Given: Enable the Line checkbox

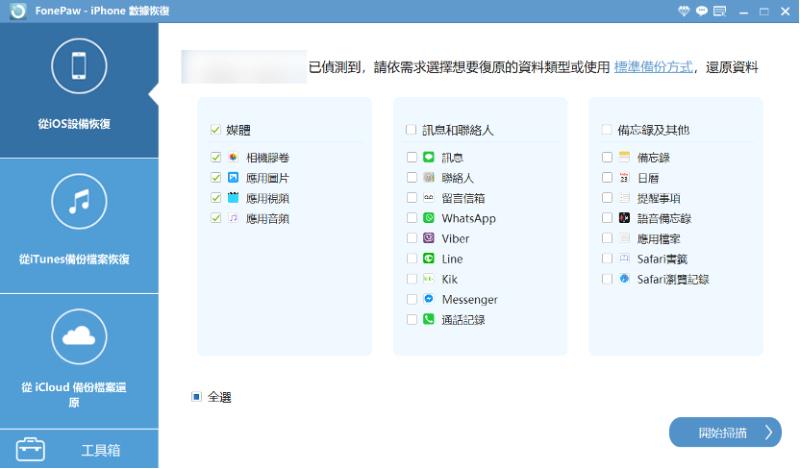Looking at the screenshot, I should pyautogui.click(x=412, y=259).
